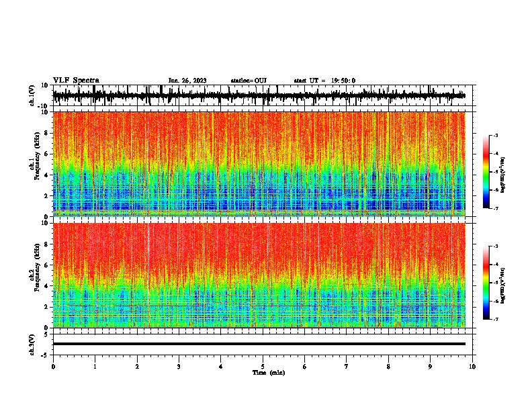Click the "-3" label atop ch.1 color scale

point(495,135)
